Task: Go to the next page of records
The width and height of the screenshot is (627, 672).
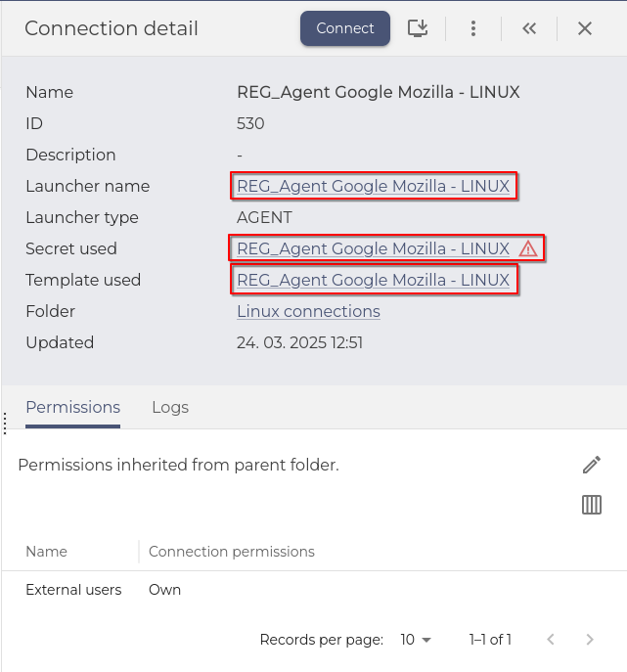Action: pos(590,640)
